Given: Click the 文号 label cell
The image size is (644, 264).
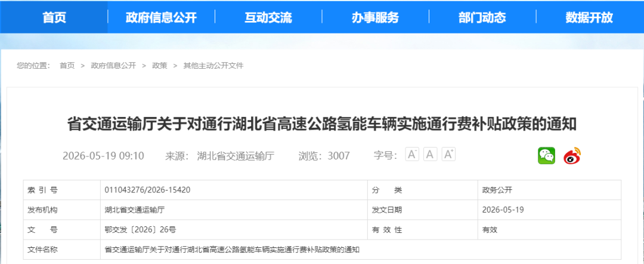Looking at the screenshot, I should click(x=61, y=230).
